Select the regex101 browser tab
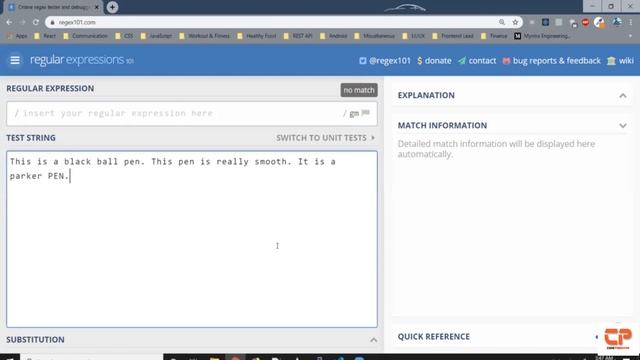Screen dimensions: 640x360 point(54,7)
